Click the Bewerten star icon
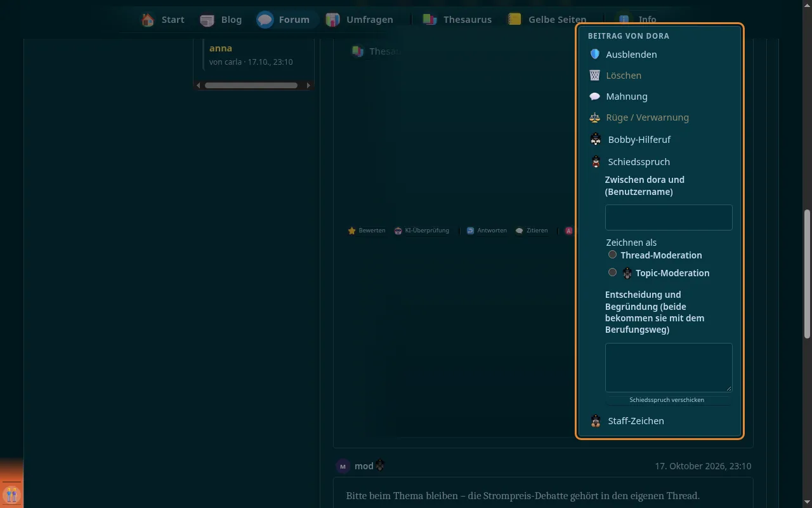Image resolution: width=812 pixels, height=508 pixels. click(351, 231)
